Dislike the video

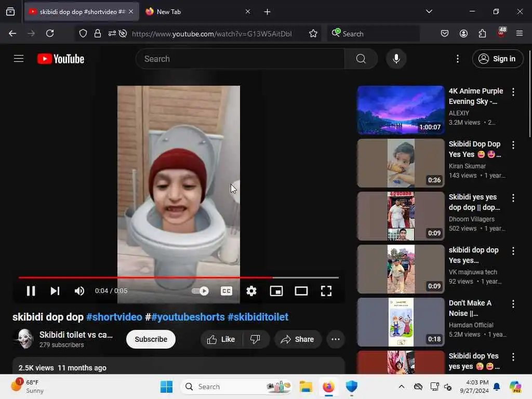255,339
